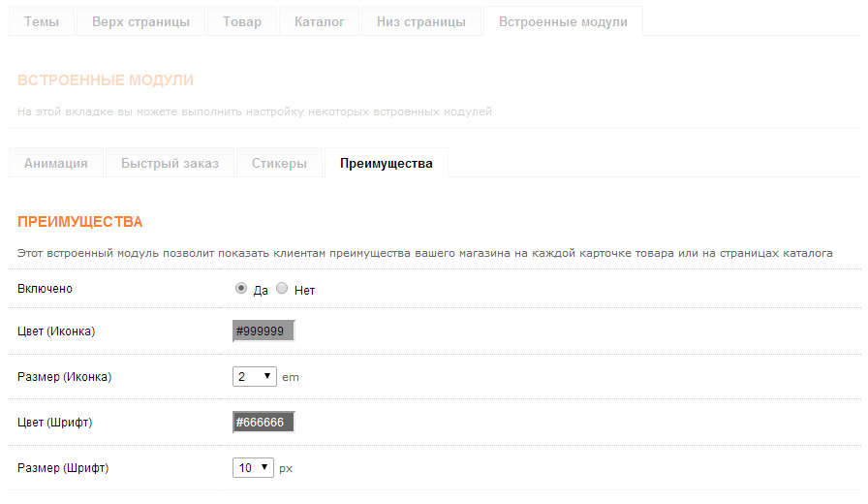The width and height of the screenshot is (868, 504).
Task: Click the Цвет (Иконка) row label
Action: point(56,331)
